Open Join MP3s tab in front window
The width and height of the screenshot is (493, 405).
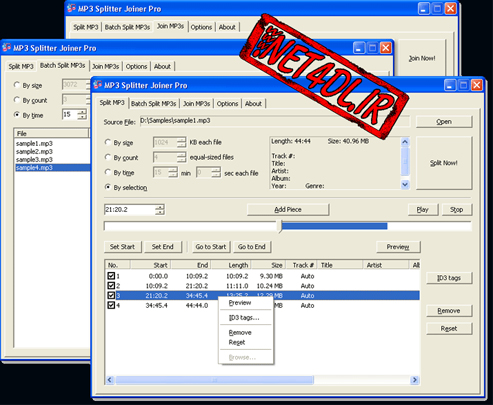[197, 104]
